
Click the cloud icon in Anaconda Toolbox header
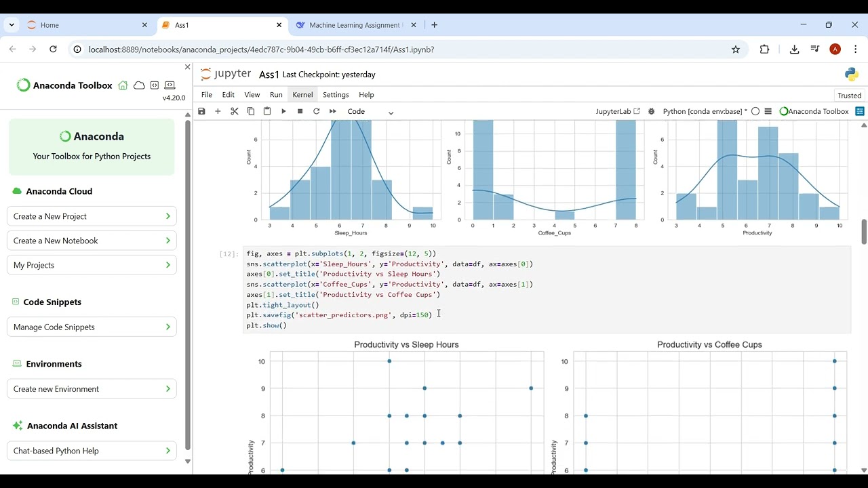click(139, 85)
